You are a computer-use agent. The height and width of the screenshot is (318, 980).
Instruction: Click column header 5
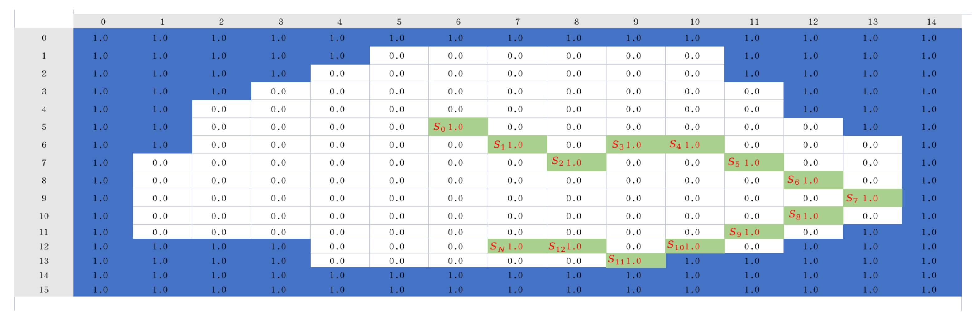[x=399, y=22]
